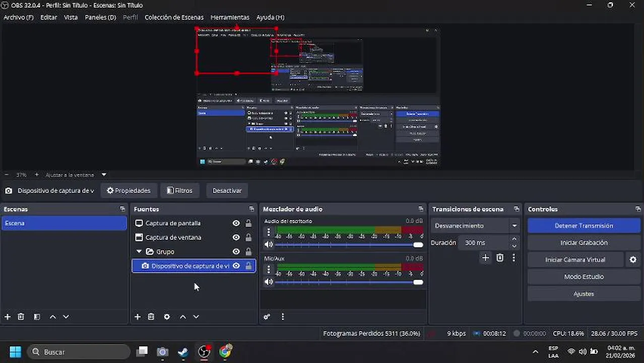Open the Desvanecimiento transition dropdown
Viewport: 644px width, 363px height.
point(475,226)
